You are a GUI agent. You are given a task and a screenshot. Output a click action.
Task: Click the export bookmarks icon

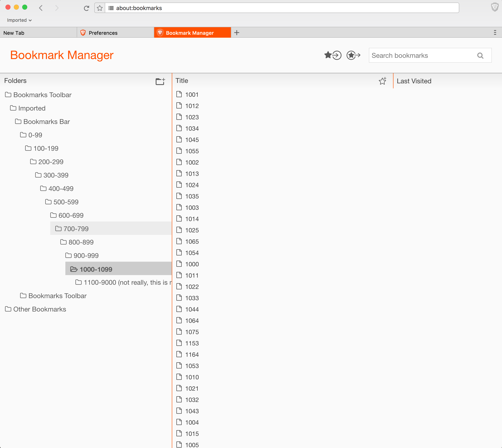[x=353, y=55]
